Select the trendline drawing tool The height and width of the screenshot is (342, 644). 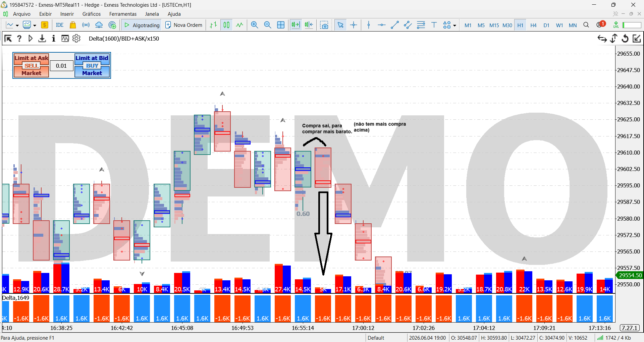(395, 25)
